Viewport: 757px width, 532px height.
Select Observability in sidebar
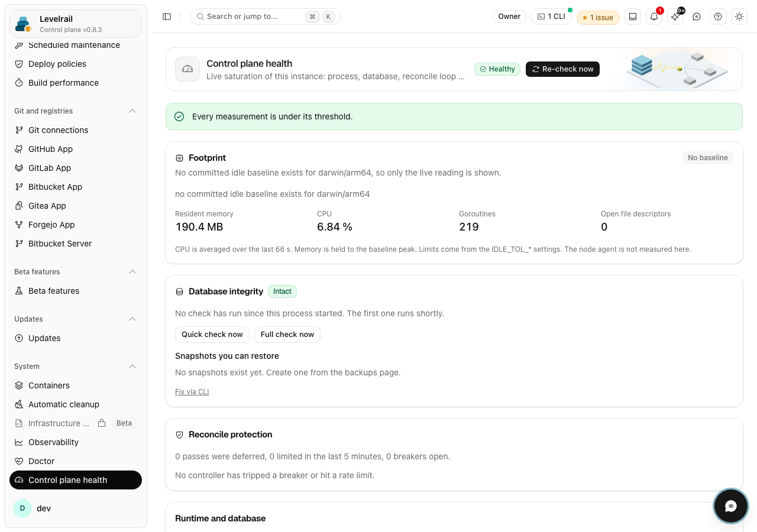[x=76, y=442]
